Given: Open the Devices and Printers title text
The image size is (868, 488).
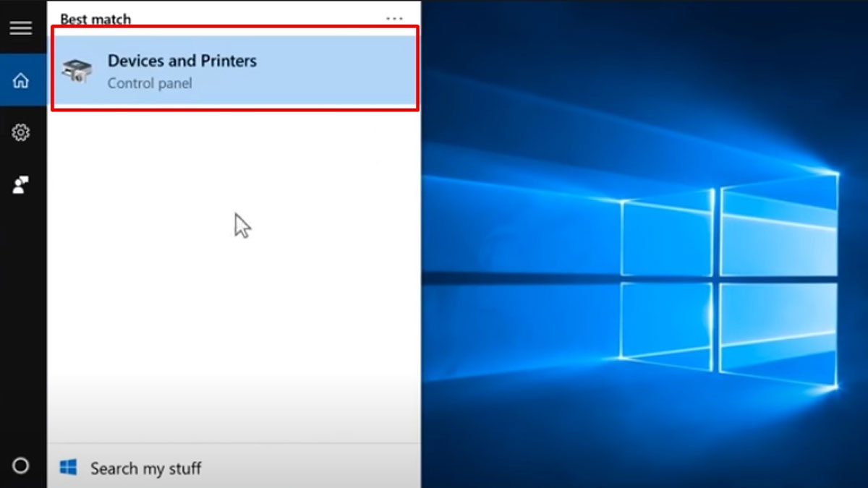Looking at the screenshot, I should click(182, 61).
